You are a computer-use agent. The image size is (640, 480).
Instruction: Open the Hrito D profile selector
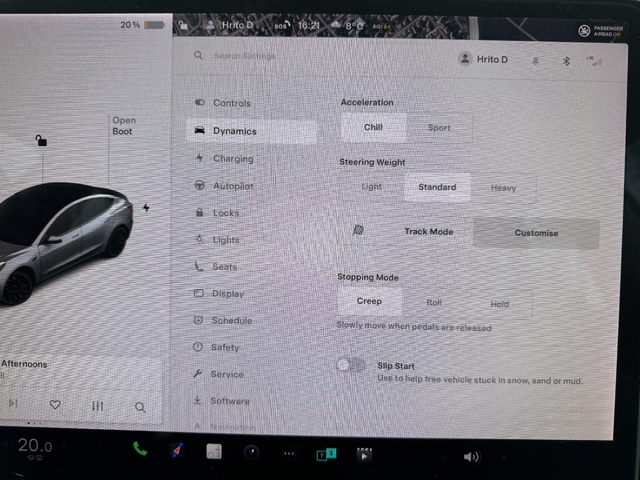483,60
